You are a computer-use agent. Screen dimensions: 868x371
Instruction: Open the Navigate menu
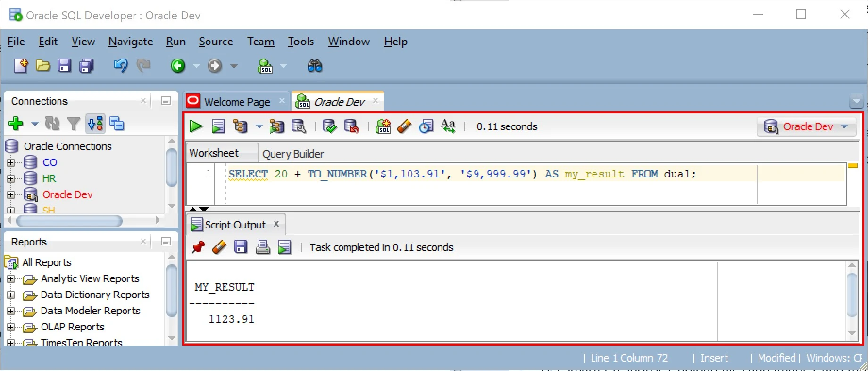click(x=131, y=42)
